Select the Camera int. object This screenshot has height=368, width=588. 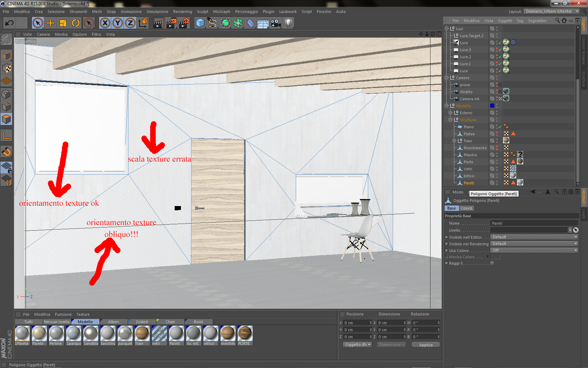470,99
